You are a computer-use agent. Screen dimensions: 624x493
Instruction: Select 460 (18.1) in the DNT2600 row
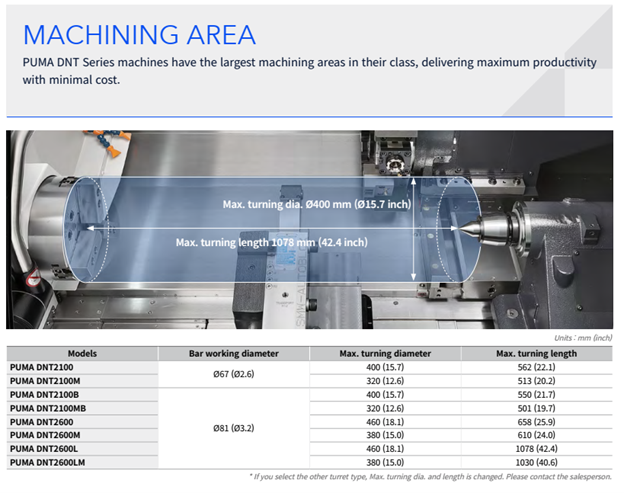(385, 422)
